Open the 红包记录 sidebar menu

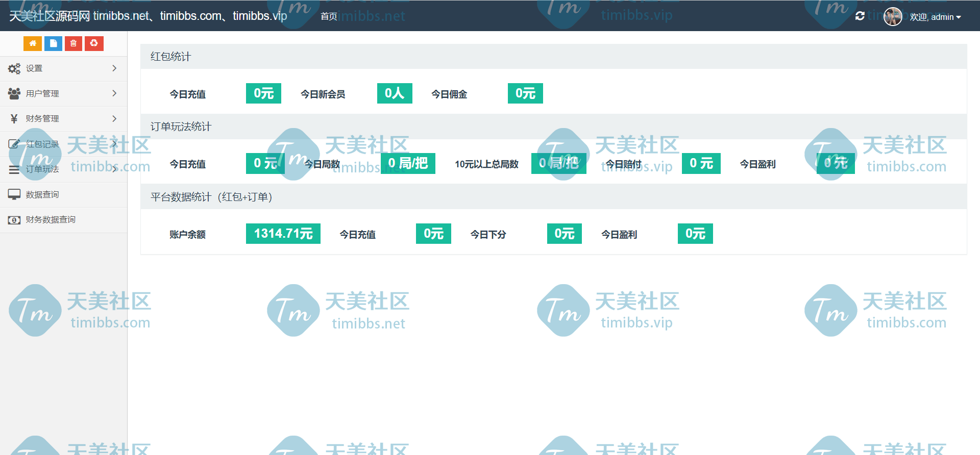click(63, 144)
